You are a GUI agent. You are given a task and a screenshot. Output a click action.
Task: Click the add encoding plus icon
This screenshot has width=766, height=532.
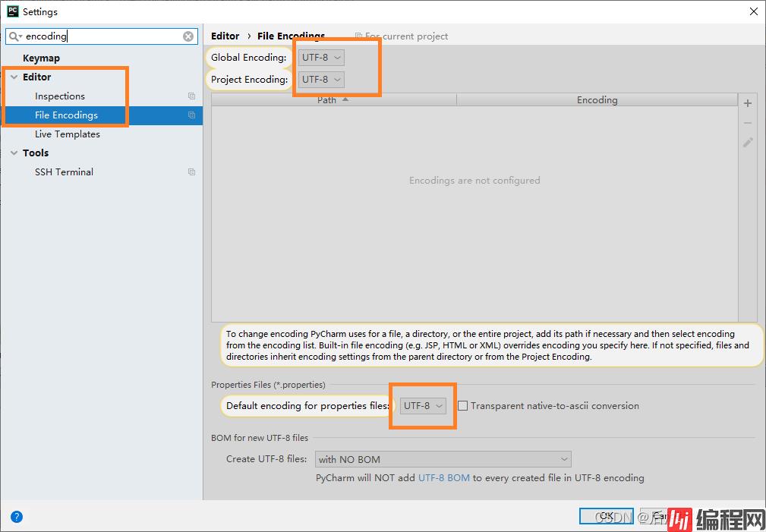(x=748, y=103)
